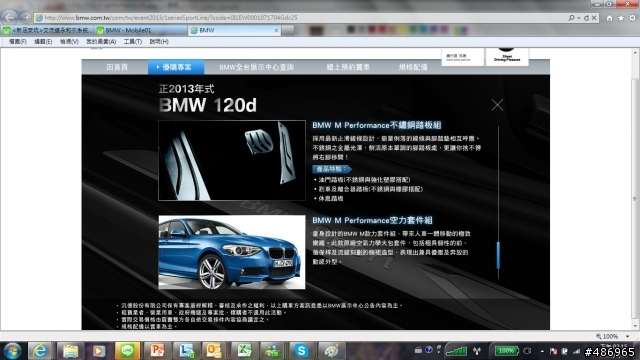
Task: Click the 正2013年式 text
Action: (x=187, y=89)
